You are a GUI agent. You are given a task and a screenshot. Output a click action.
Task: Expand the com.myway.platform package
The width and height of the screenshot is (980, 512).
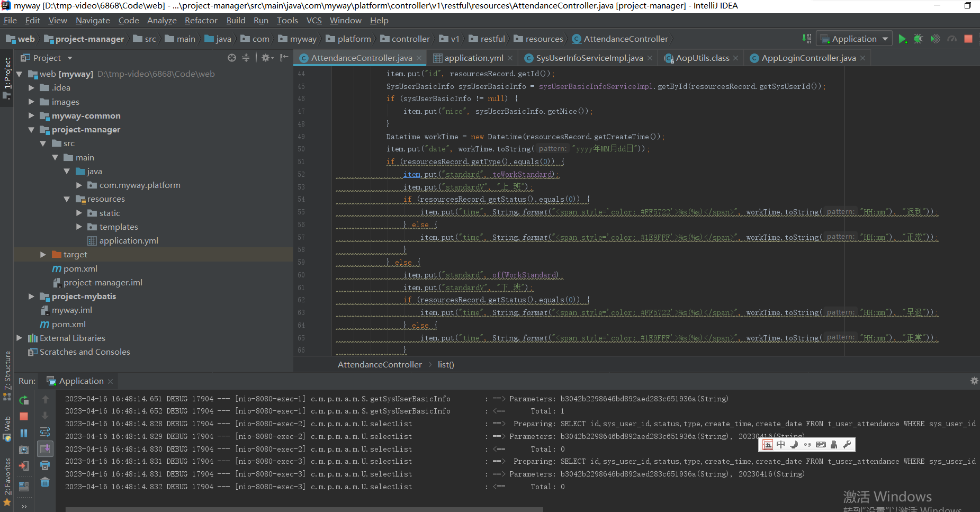[79, 185]
